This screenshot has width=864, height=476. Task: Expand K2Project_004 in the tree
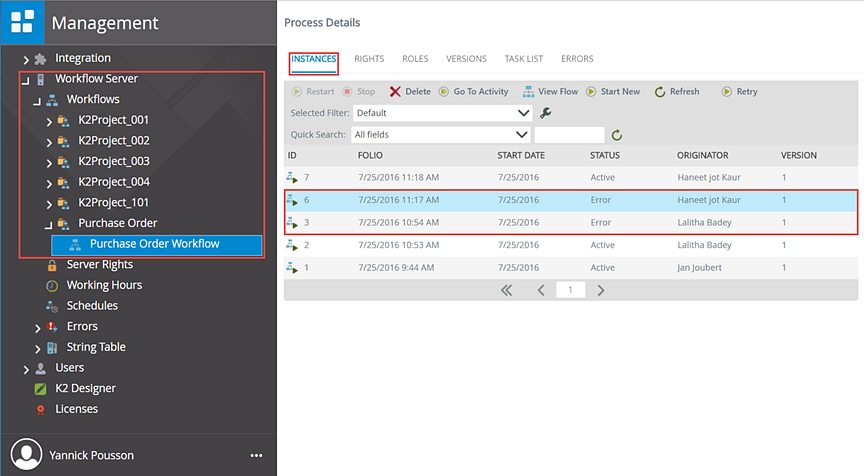pos(48,183)
